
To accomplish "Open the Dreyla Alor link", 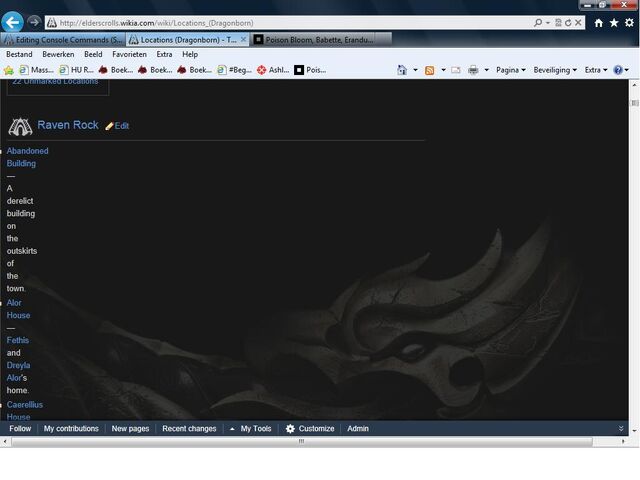I will point(18,371).
